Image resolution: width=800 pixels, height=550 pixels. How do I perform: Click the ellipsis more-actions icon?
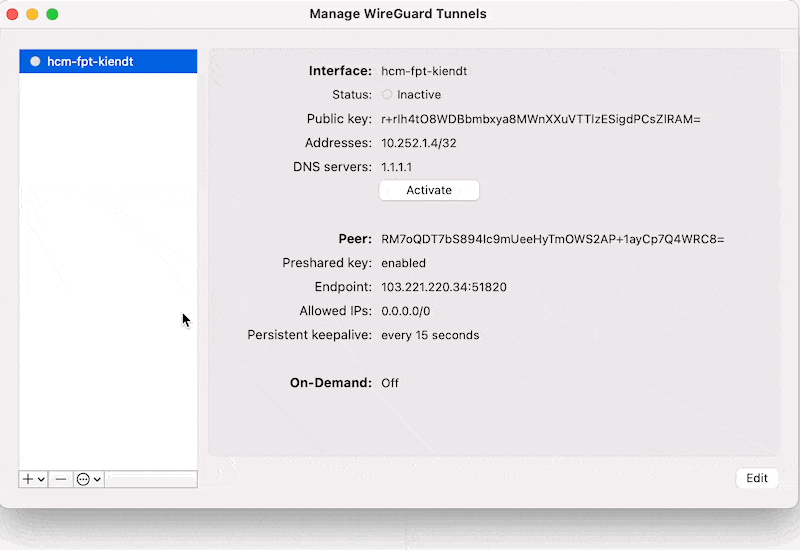tap(83, 479)
